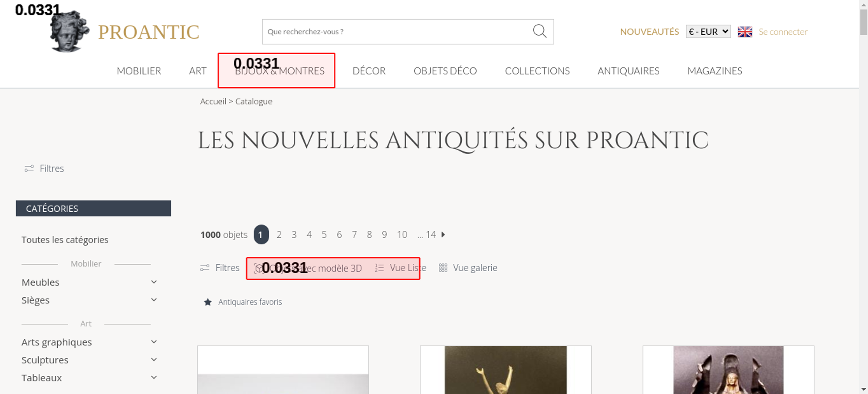Click the NOUVEAUTÉS link
868x394 pixels.
point(649,32)
